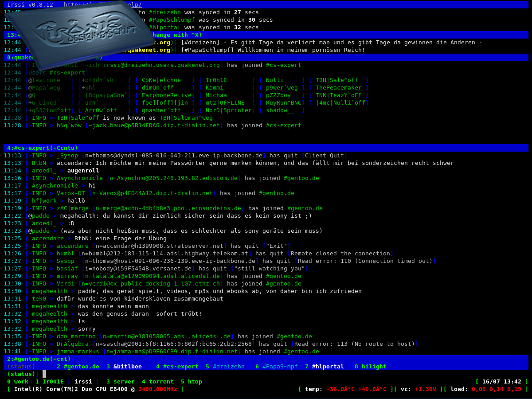Viewport: 532px width, 399px height.
Task: Select the dimmed (status) tab in window bar
Action: click(x=21, y=367)
